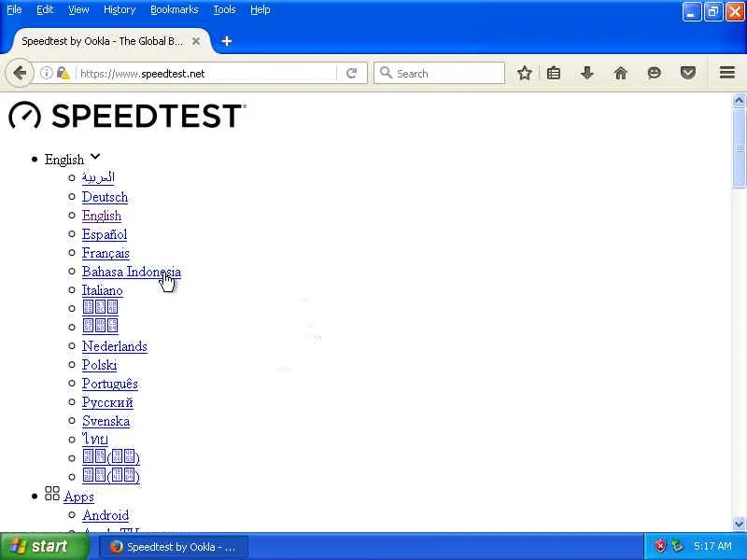Close the Speedtest by Ookla tab

tap(196, 41)
